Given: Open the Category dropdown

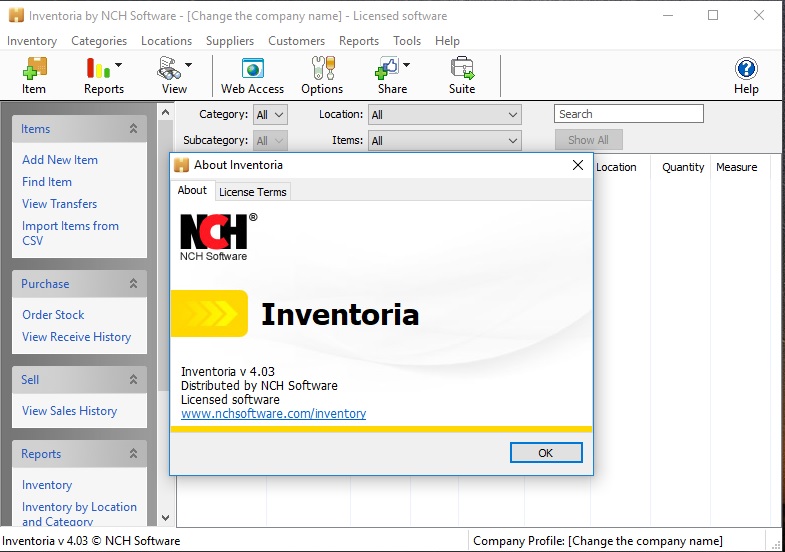Looking at the screenshot, I should 270,115.
